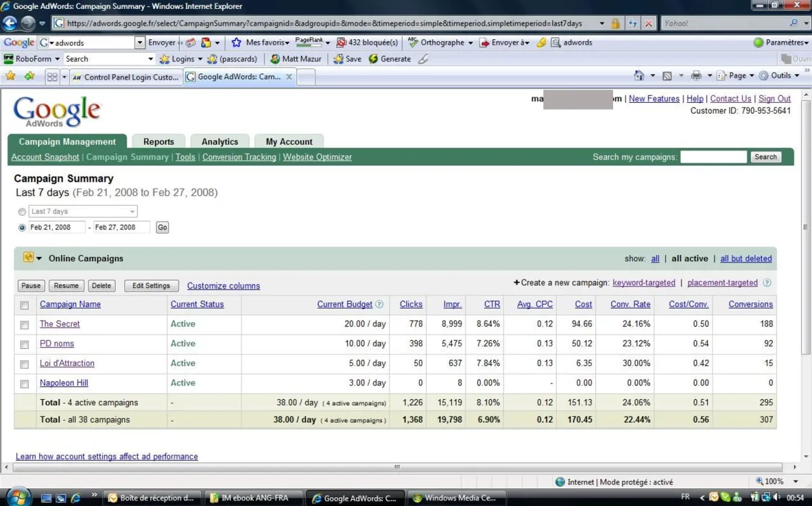This screenshot has width=812, height=506.
Task: Click the Windows Start orb
Action: coord(18,497)
